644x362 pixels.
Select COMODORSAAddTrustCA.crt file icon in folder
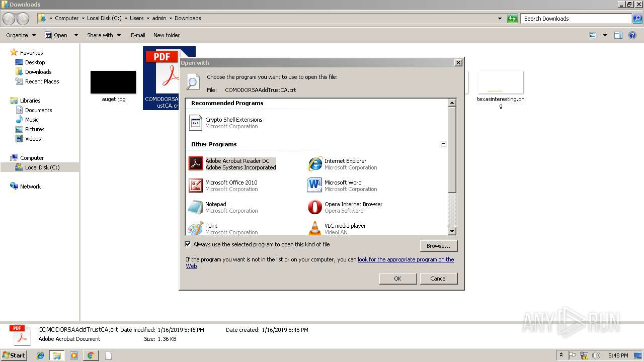coord(162,78)
